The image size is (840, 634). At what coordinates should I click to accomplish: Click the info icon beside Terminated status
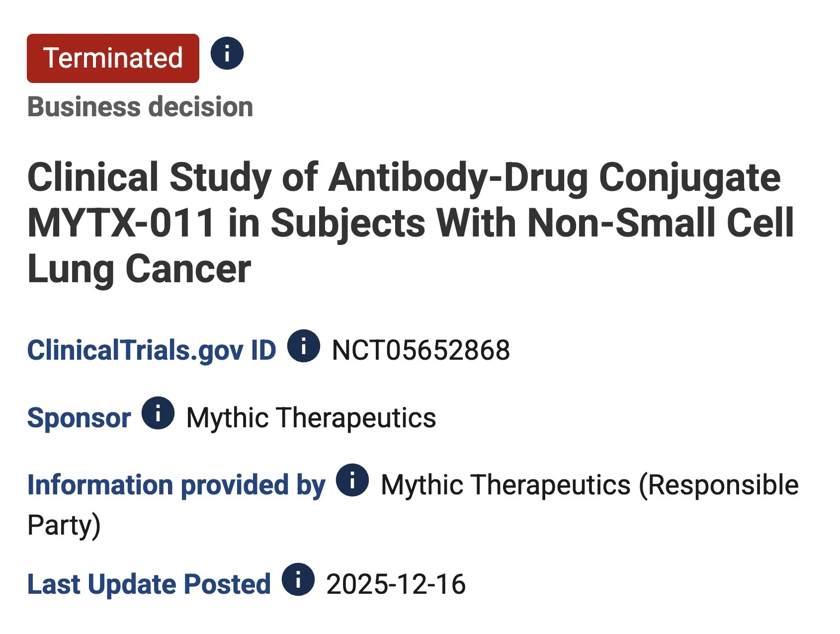(227, 53)
